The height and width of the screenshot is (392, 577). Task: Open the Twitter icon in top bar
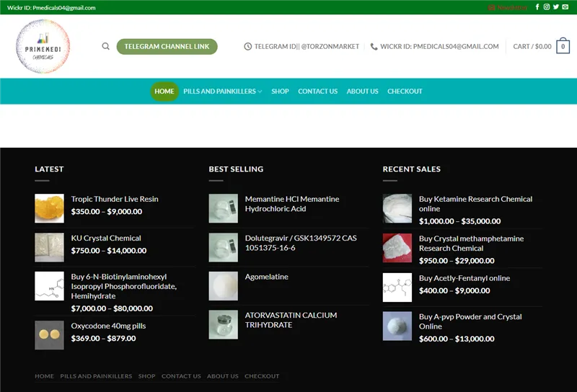point(556,7)
